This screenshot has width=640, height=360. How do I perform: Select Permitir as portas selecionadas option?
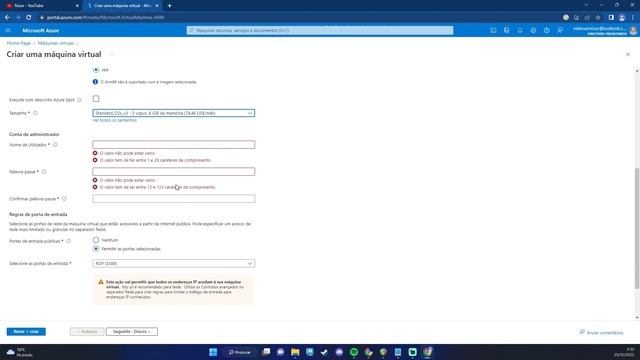tap(96, 249)
